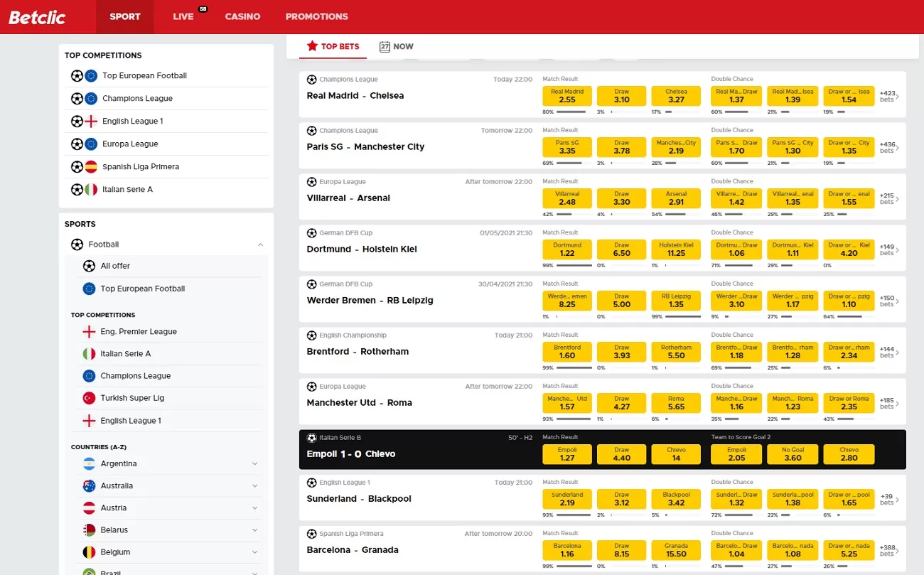Screen dimensions: 924x575
Task: Go to the CASINO section
Action: pyautogui.click(x=242, y=16)
